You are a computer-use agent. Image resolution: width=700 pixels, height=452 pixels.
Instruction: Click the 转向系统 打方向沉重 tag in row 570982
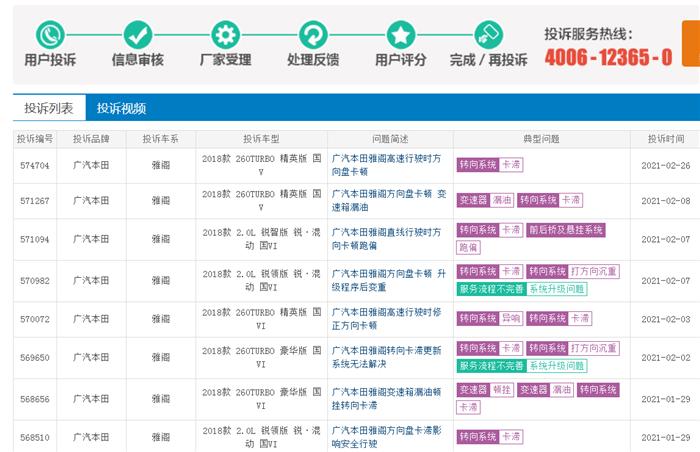[573, 272]
